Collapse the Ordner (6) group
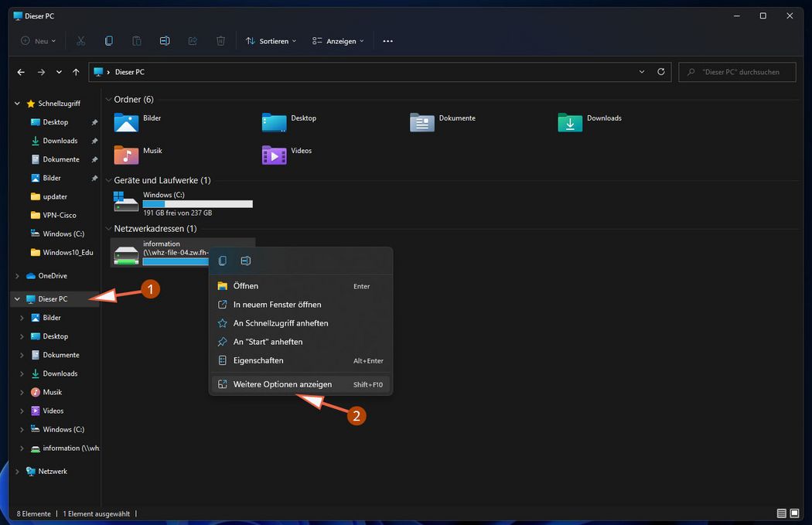Image resolution: width=812 pixels, height=525 pixels. (x=109, y=100)
